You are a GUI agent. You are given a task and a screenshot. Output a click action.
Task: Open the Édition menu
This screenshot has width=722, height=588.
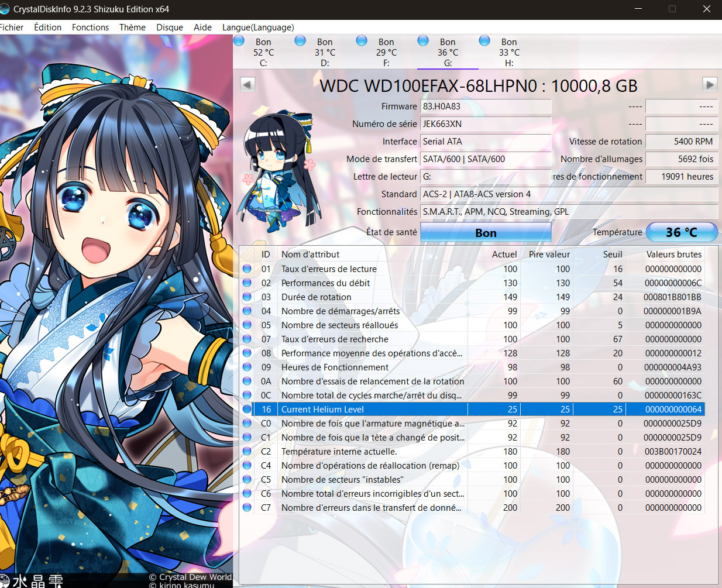(48, 27)
